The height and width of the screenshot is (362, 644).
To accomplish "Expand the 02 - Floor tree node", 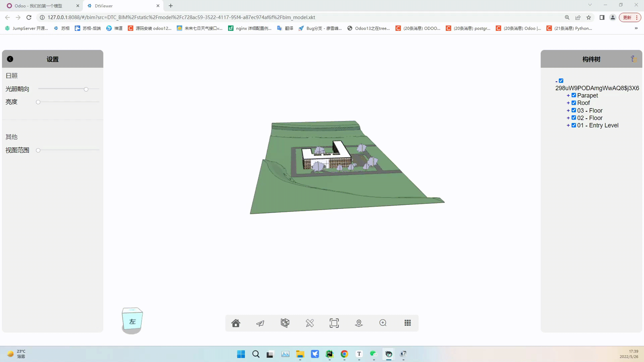I will pyautogui.click(x=568, y=118).
